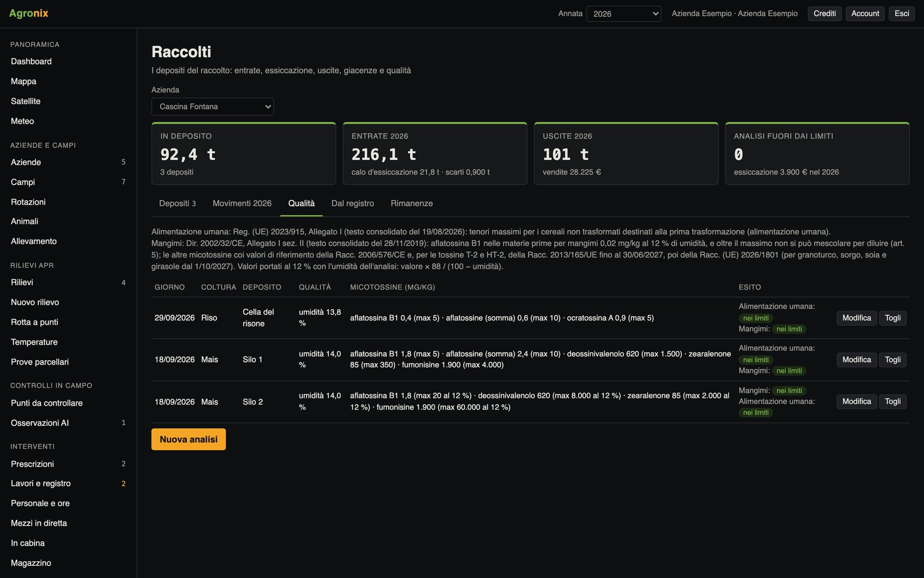924x578 pixels.
Task: Open the Movimenti 2026 tab
Action: [242, 203]
